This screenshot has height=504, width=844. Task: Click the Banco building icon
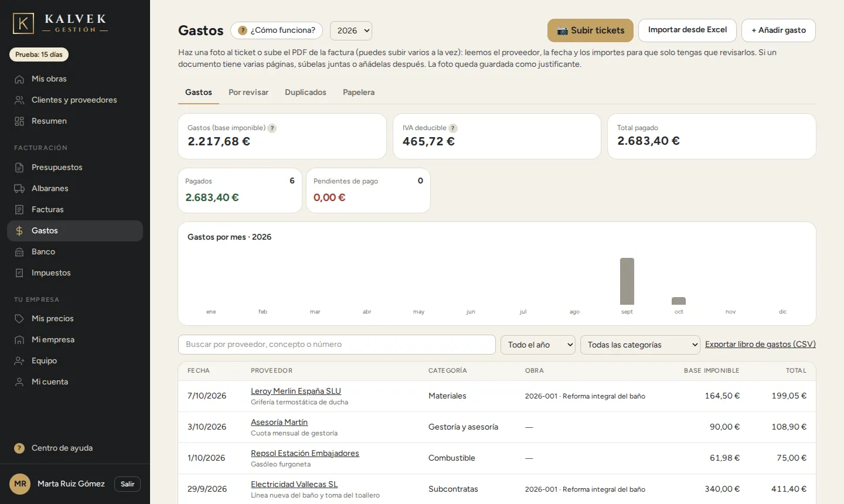pos(19,252)
